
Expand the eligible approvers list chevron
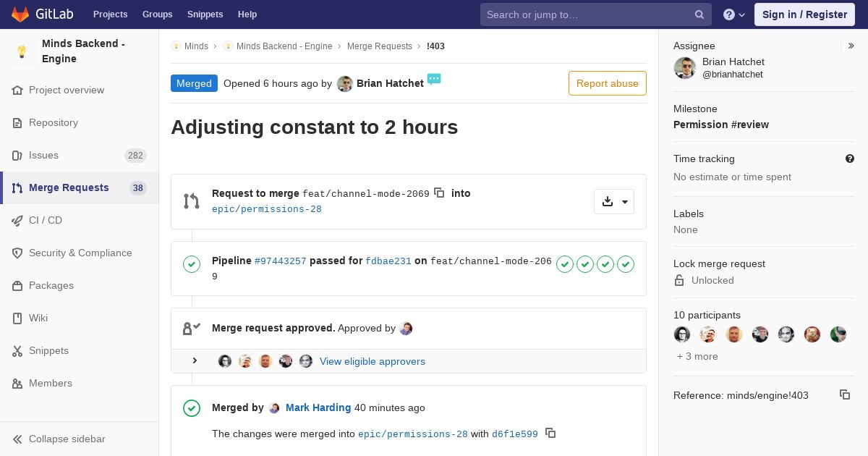tap(195, 360)
